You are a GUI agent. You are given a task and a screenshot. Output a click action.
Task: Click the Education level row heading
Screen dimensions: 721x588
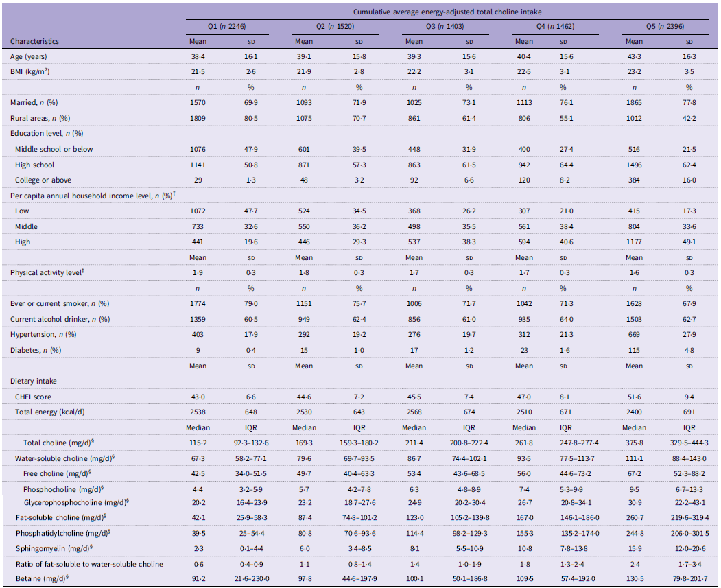(47, 133)
